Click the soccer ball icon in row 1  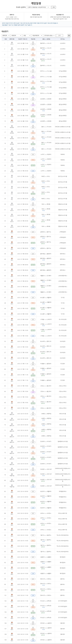coord(12,42)
